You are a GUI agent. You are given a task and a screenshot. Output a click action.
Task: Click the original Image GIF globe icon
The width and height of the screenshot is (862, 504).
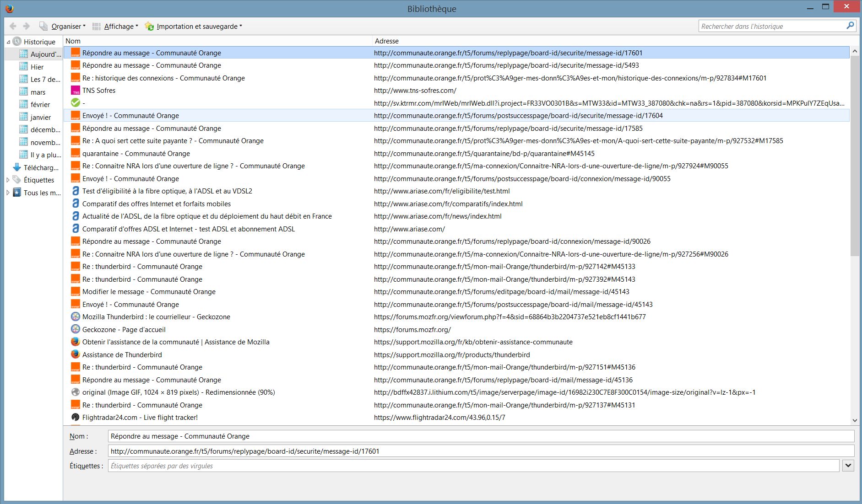point(76,392)
